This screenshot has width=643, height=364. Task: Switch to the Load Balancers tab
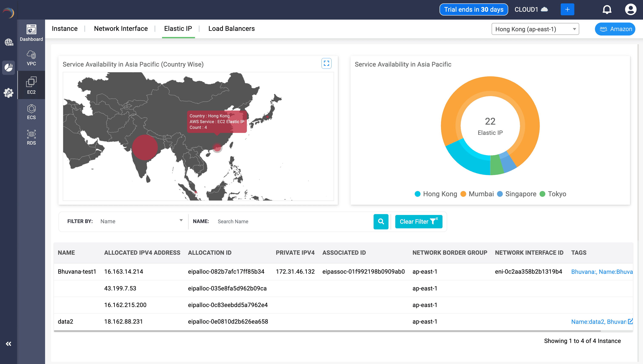(231, 29)
